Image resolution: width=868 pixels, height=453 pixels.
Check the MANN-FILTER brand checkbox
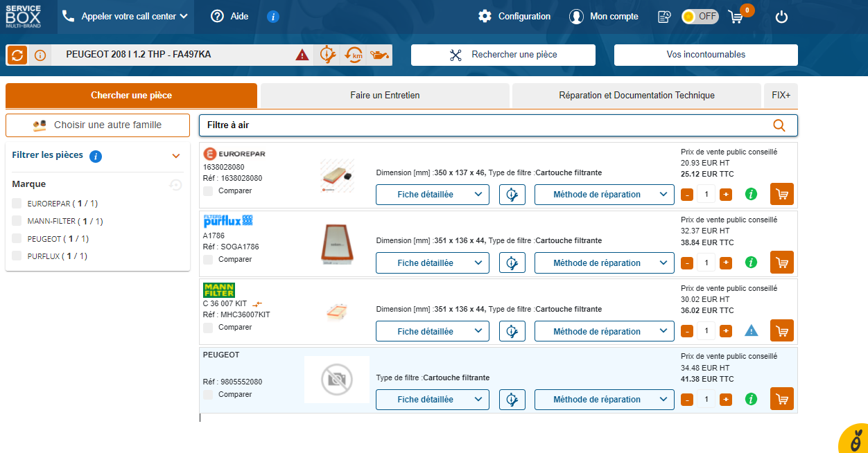17,221
